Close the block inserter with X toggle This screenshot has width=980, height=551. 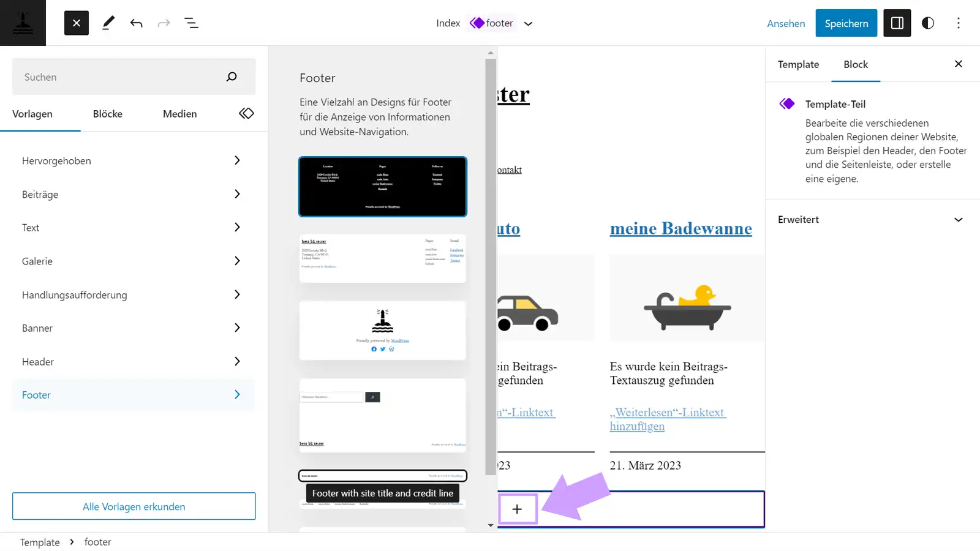[x=77, y=23]
